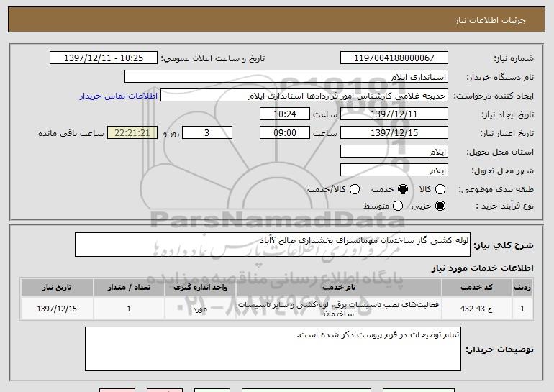Click the service name cell in row 1
The height and width of the screenshot is (392, 554).
(x=338, y=309)
